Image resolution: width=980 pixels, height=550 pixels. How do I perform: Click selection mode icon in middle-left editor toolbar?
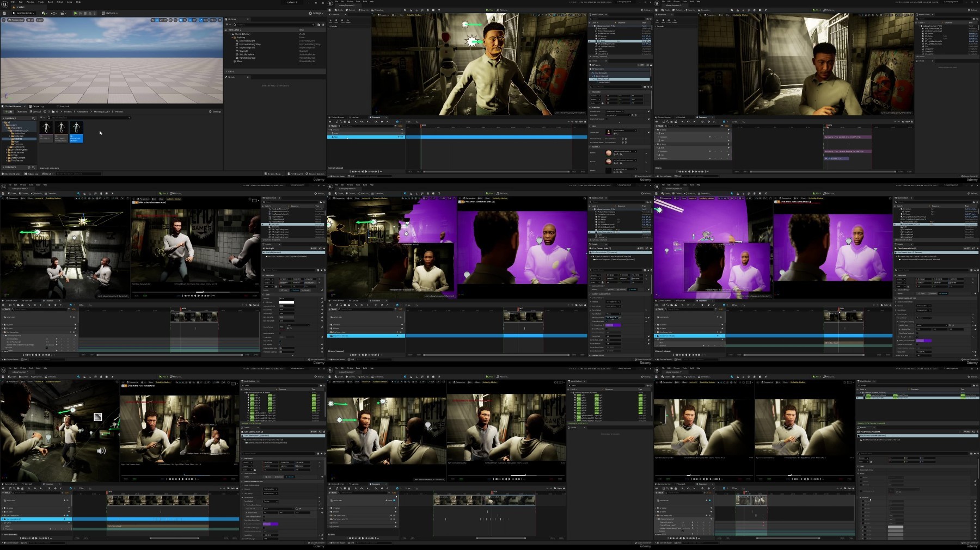point(78,193)
